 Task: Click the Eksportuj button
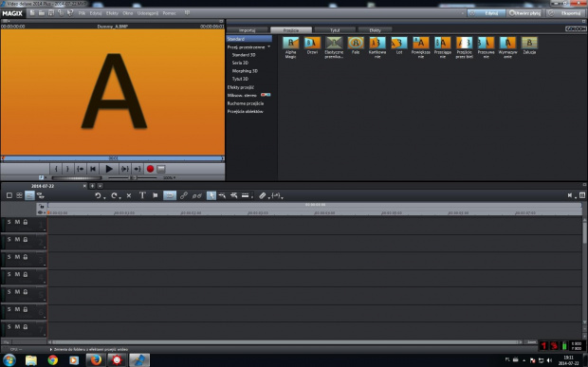click(566, 13)
